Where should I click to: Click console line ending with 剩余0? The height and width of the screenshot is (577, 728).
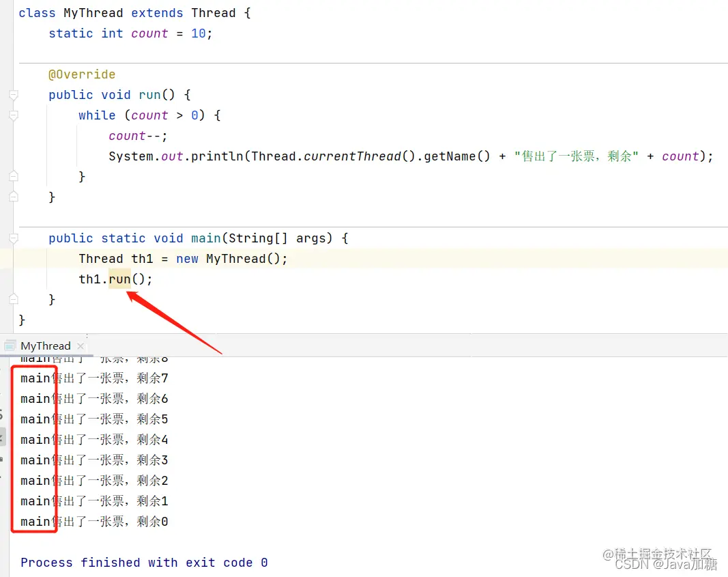(x=94, y=521)
